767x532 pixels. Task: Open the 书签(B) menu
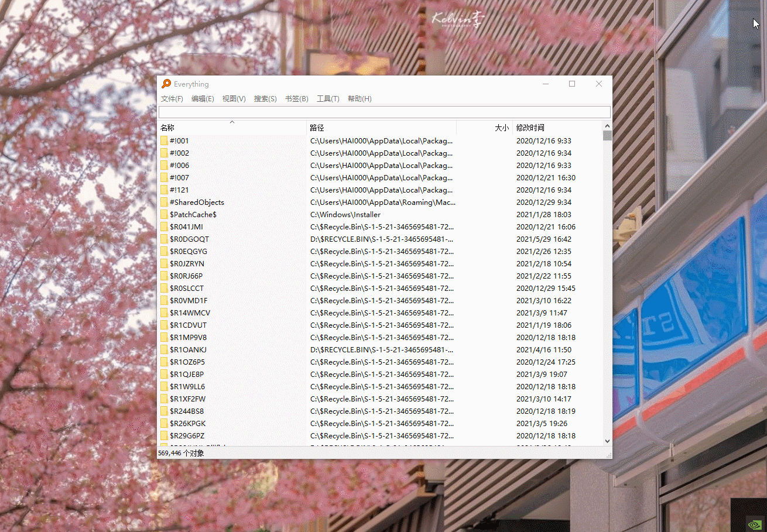click(297, 99)
